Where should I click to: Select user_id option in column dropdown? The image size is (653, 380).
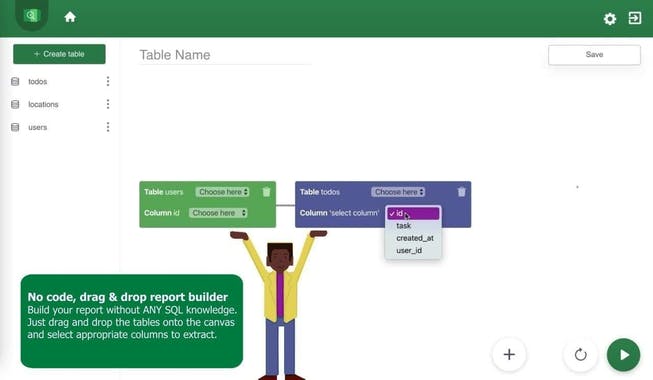[413, 250]
